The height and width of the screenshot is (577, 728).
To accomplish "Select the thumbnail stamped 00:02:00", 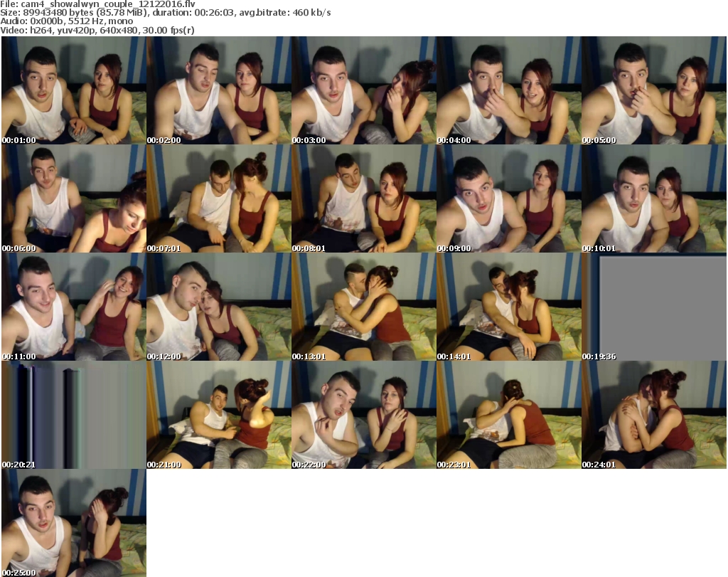I will 219,90.
